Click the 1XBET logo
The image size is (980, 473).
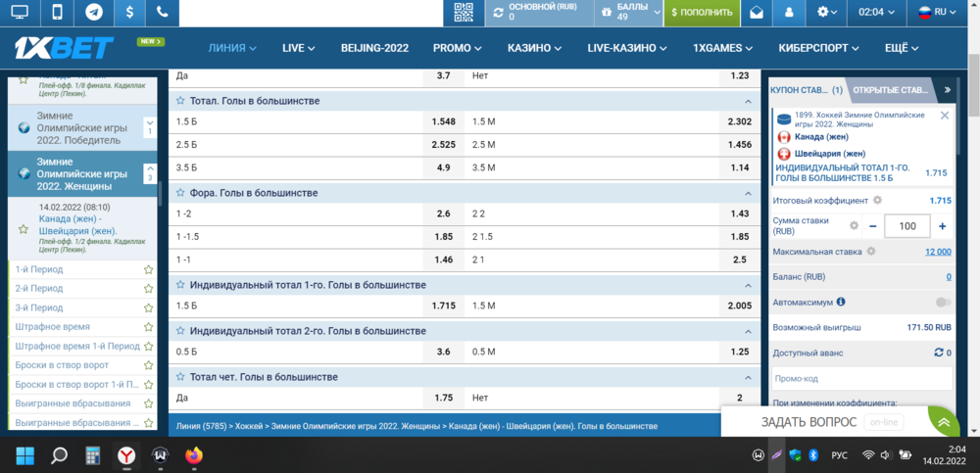pos(65,47)
